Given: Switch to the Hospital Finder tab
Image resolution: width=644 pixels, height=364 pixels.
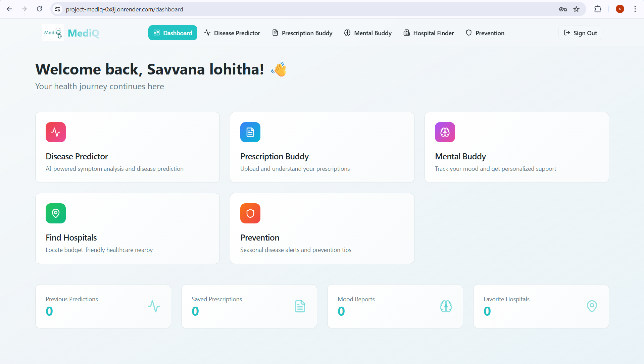Looking at the screenshot, I should coord(428,33).
